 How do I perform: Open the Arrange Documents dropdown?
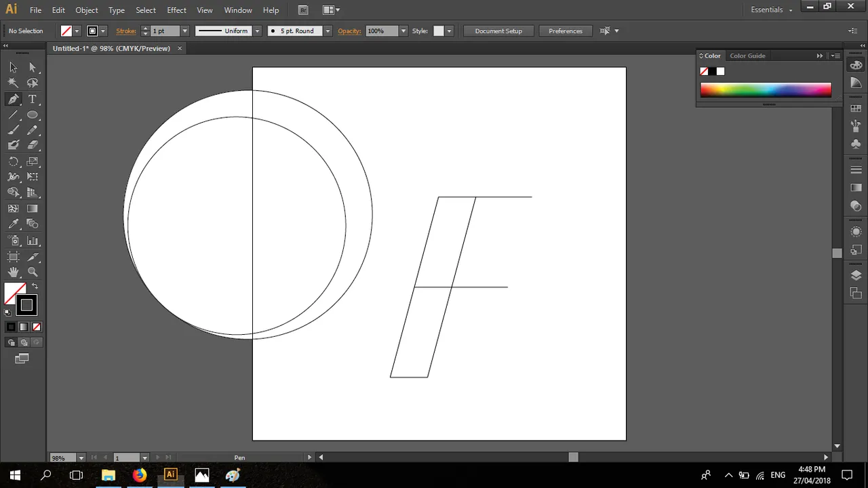click(x=332, y=10)
